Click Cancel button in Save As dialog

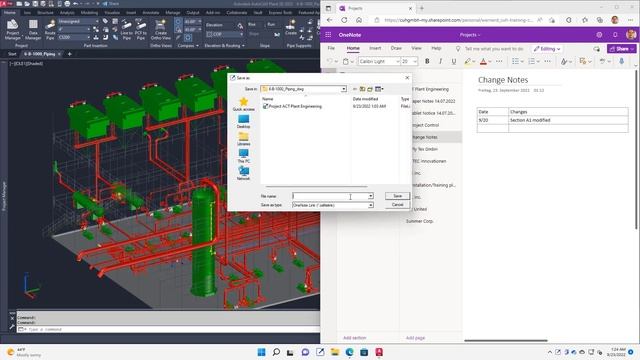(397, 205)
